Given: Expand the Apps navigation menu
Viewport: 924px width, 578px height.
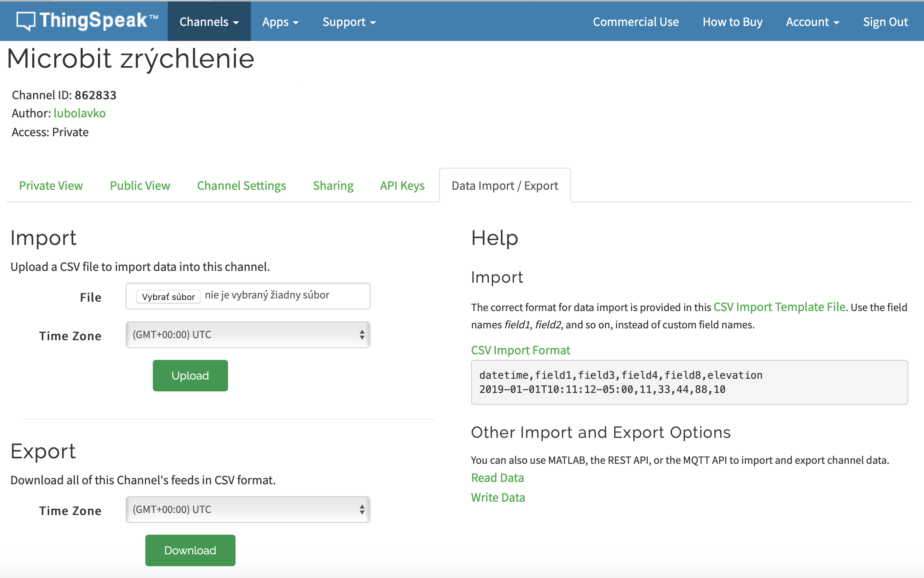Looking at the screenshot, I should coord(280,22).
